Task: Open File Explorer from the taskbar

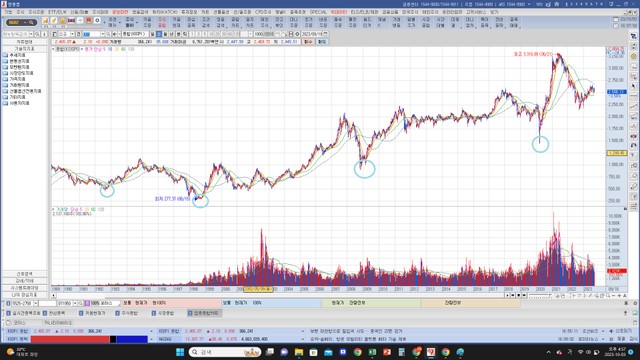Action: [x=299, y=352]
